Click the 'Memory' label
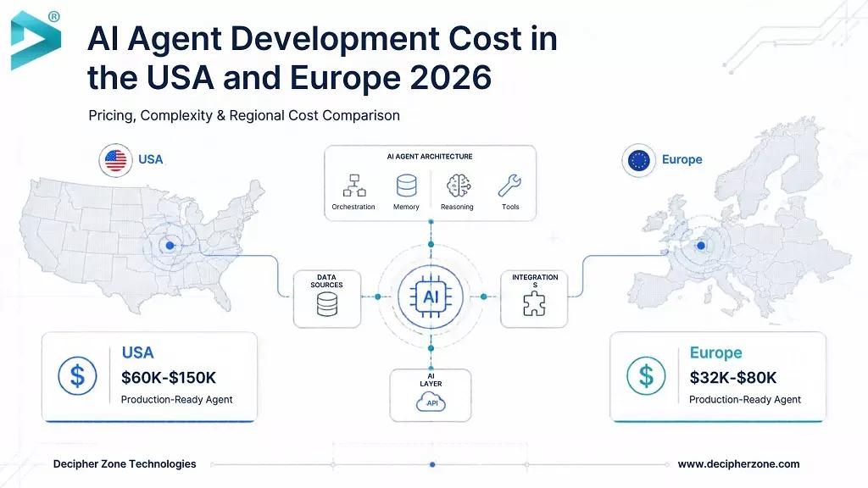The height and width of the screenshot is (488, 868). coord(406,207)
